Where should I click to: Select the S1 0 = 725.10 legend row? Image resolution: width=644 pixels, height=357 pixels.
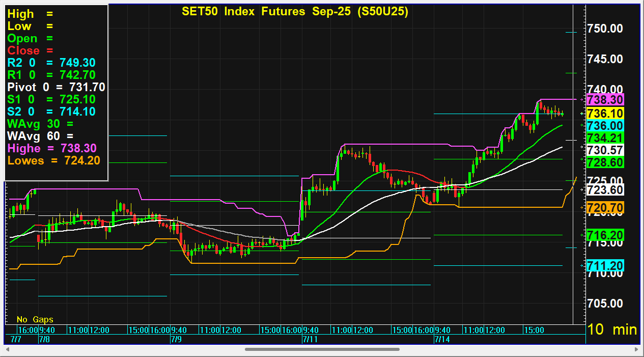[x=51, y=99]
